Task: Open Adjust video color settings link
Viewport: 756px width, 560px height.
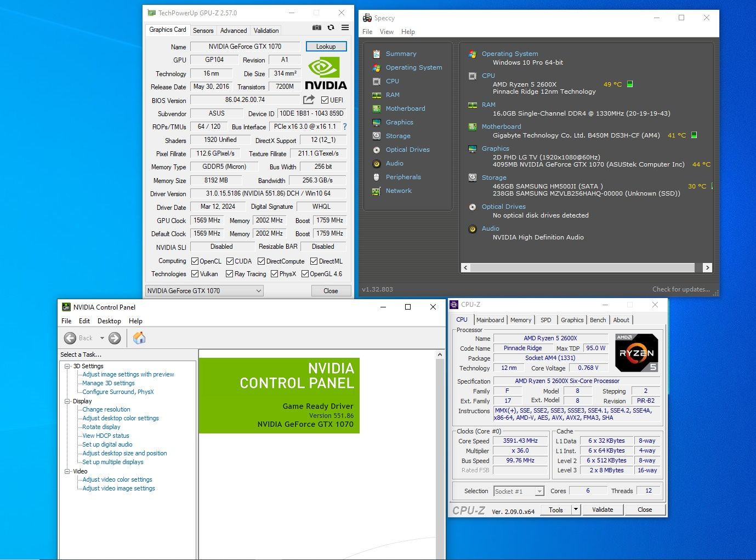Action: pos(117,479)
